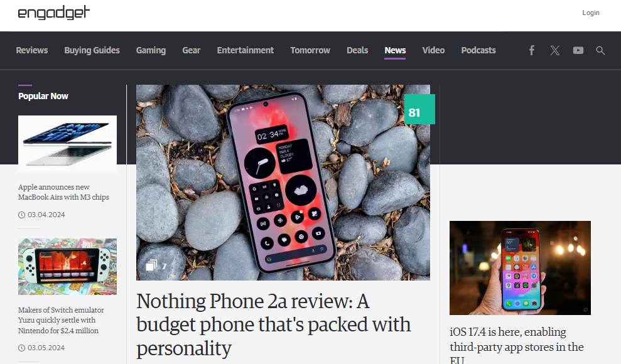The width and height of the screenshot is (621, 364).
Task: Open Engadget's YouTube channel icon
Action: (578, 50)
